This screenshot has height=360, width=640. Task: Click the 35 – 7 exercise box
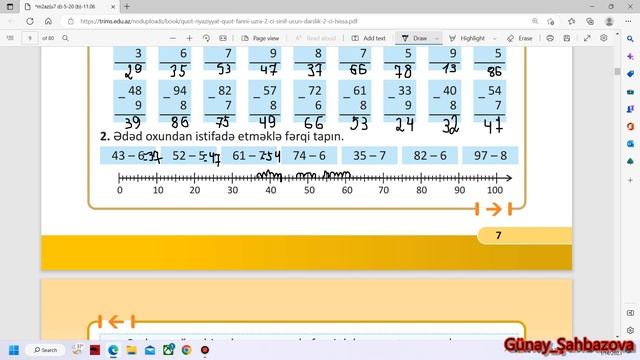tap(369, 156)
